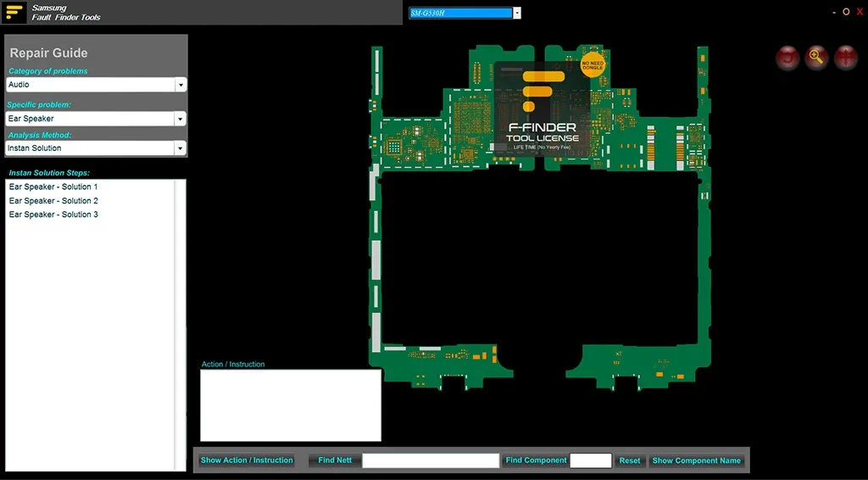This screenshot has height=480, width=868.
Task: Click inside the Action / Instruction text box
Action: point(291,405)
